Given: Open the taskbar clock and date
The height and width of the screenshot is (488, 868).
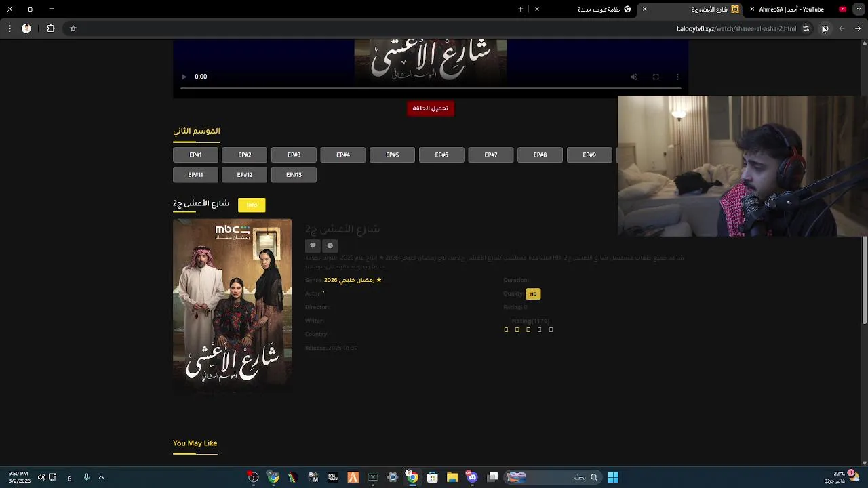Looking at the screenshot, I should pyautogui.click(x=19, y=477).
